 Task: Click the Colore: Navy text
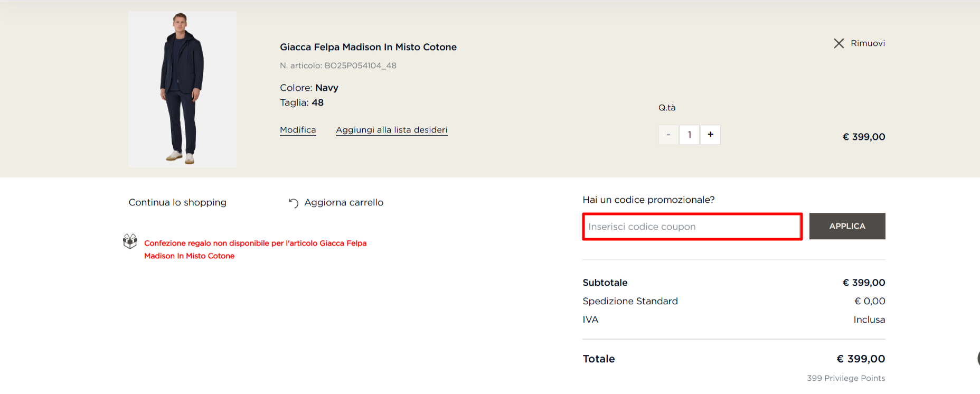click(309, 88)
